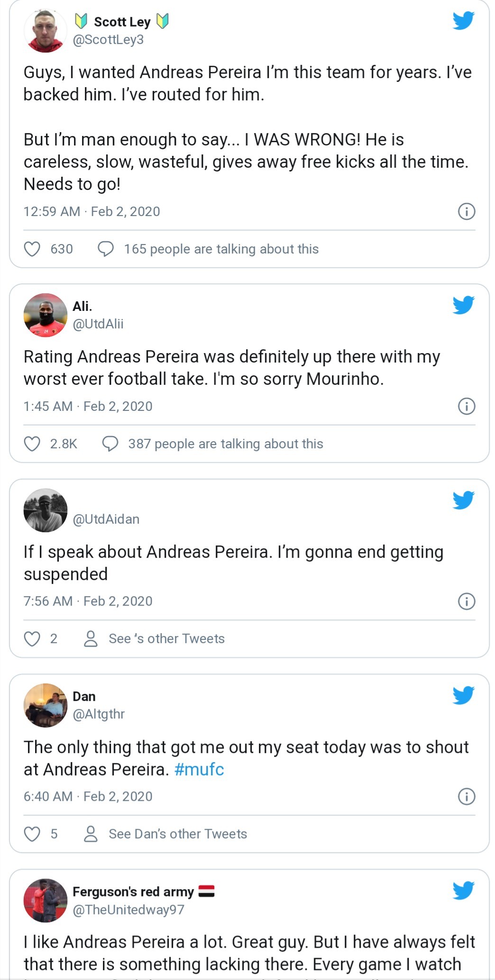Click the 2.8K likes count on Ali's tweet

64,444
